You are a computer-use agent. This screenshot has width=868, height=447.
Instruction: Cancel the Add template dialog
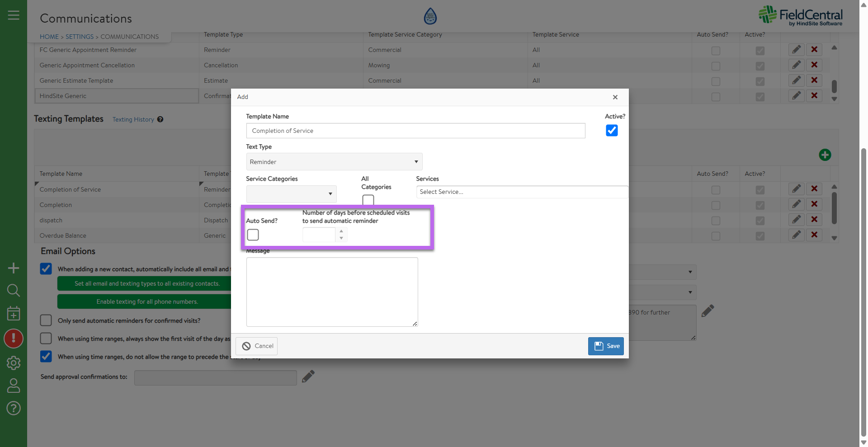(x=256, y=346)
